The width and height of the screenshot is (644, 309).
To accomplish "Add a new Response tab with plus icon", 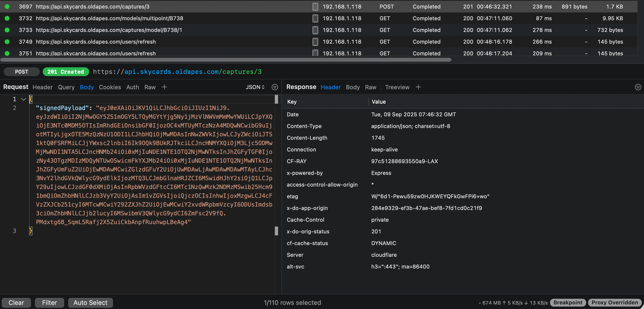I will [418, 87].
